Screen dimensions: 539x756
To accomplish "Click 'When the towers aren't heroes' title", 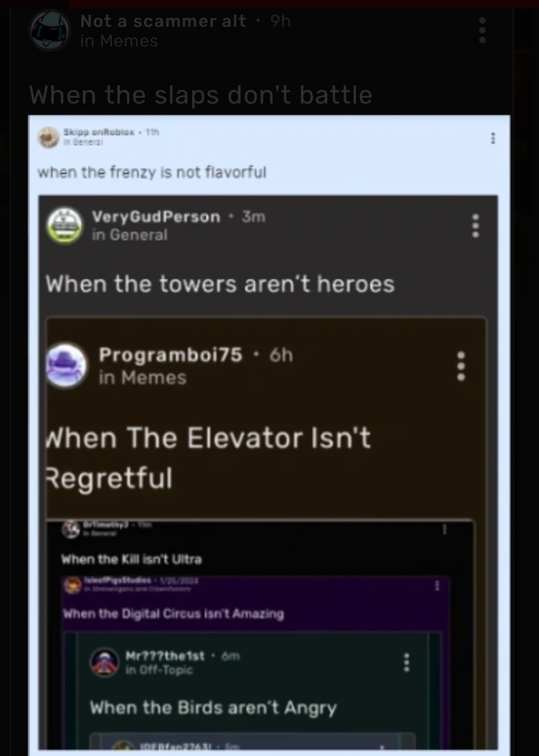I will (x=220, y=284).
